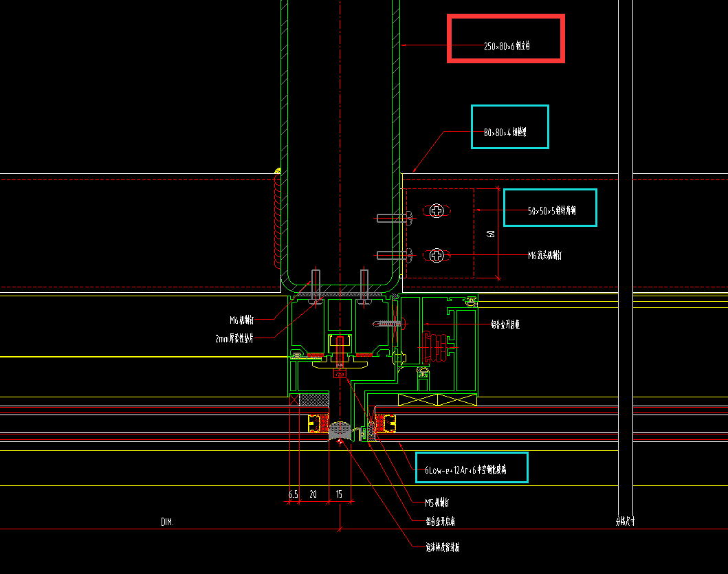Click the cross-hatched block left of centerline
Screen dimensions: 728x574
[314, 399]
